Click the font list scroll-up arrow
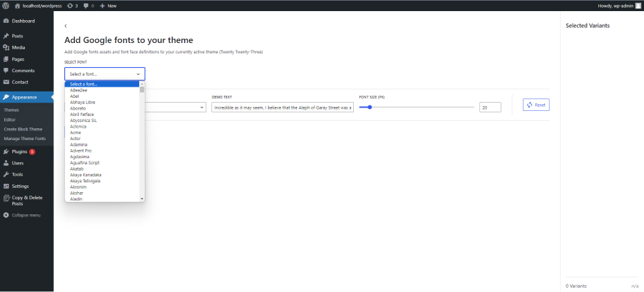Screen dimensions: 644x292 click(142, 84)
